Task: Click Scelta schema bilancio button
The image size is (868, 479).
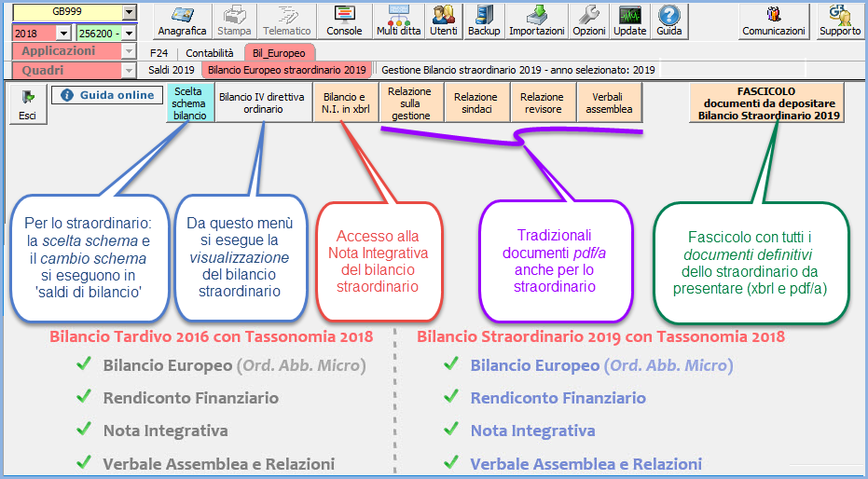Action: click(x=190, y=103)
